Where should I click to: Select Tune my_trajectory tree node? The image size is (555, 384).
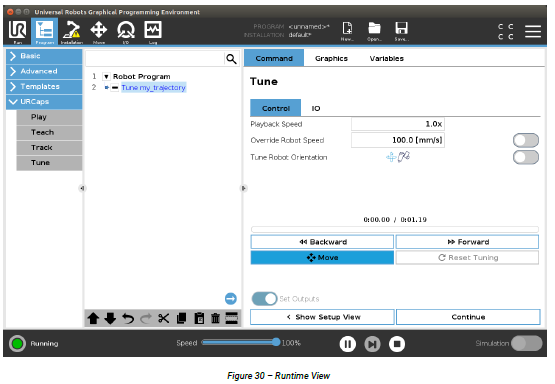[154, 87]
